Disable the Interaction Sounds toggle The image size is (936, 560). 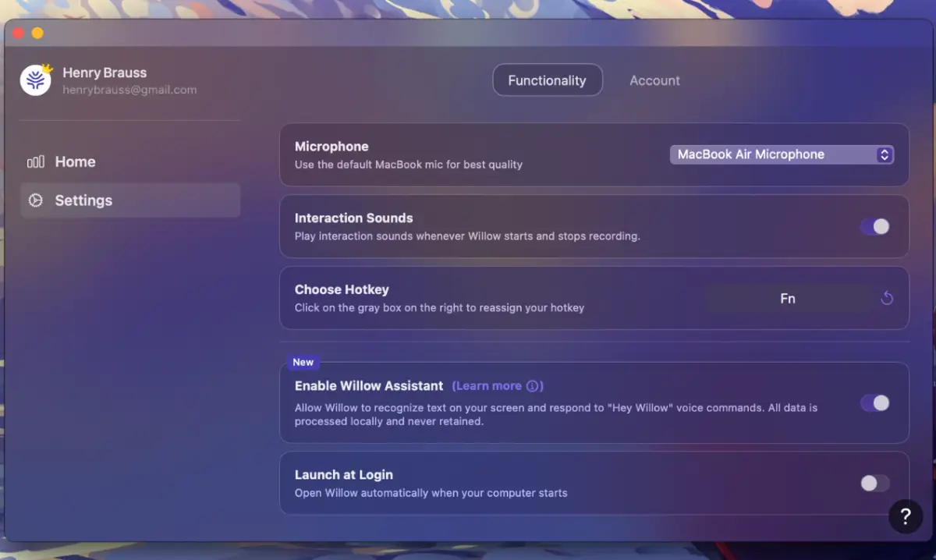[874, 227]
